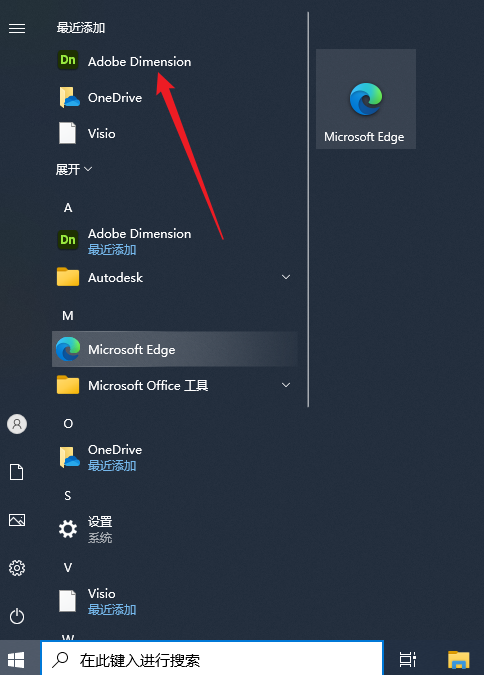Launch OneDrive in recently added section
Image resolution: width=484 pixels, height=675 pixels.
(x=174, y=97)
